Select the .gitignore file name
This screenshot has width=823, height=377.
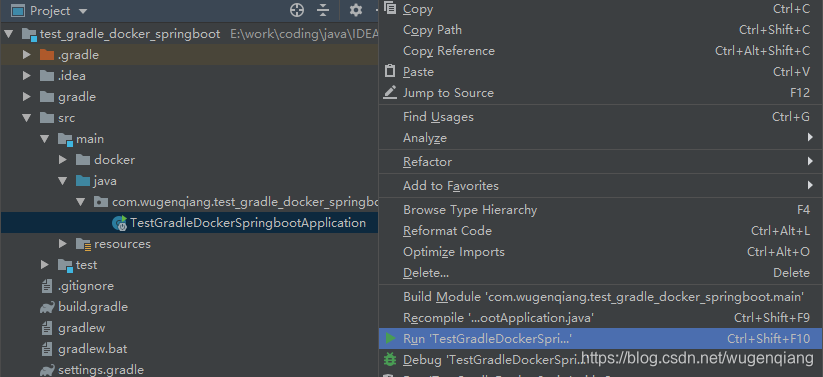(x=86, y=286)
